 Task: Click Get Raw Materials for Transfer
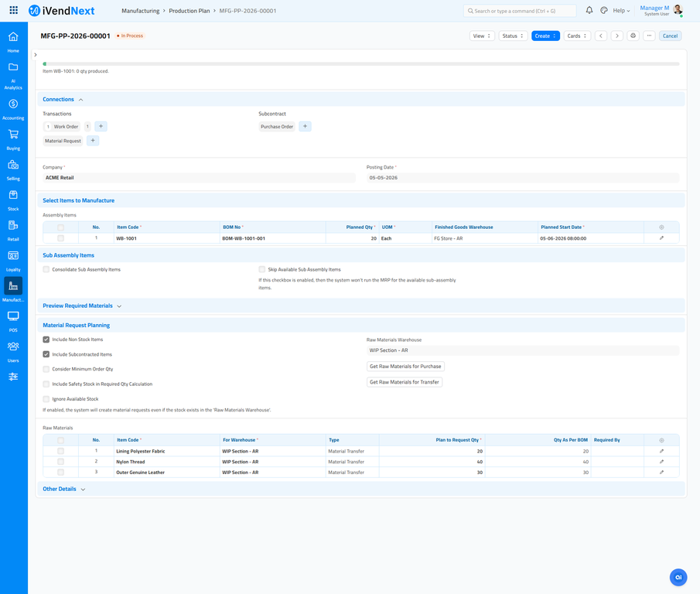click(x=405, y=382)
